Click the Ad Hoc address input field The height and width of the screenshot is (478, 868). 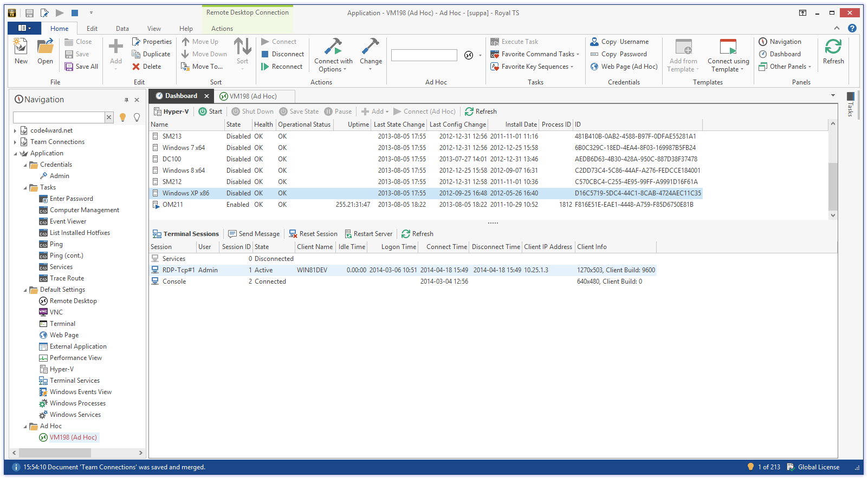[x=424, y=55]
